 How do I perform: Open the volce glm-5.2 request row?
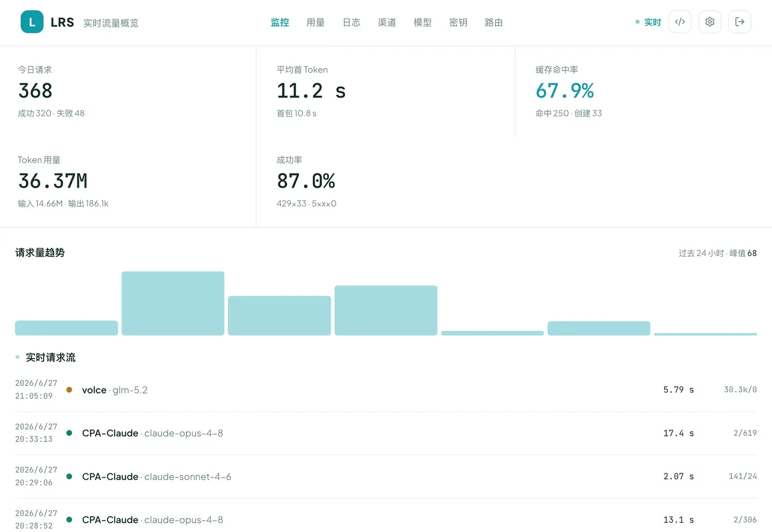coord(386,390)
